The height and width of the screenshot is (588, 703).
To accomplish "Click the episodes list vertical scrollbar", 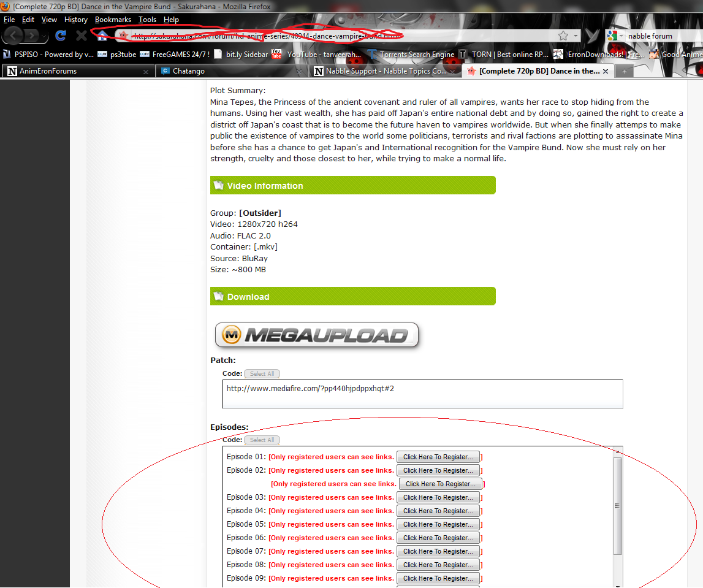I will click(x=617, y=506).
